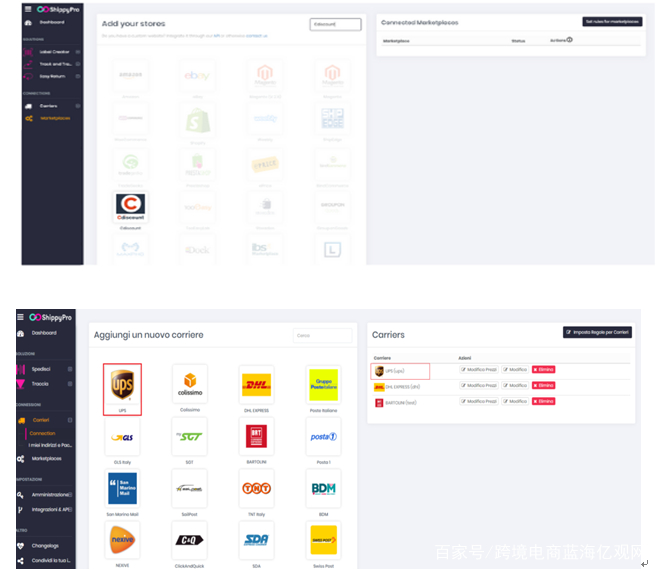Viewport: 657px width, 571px height.
Task: Click Elimina for DHL Express row
Action: 543,385
